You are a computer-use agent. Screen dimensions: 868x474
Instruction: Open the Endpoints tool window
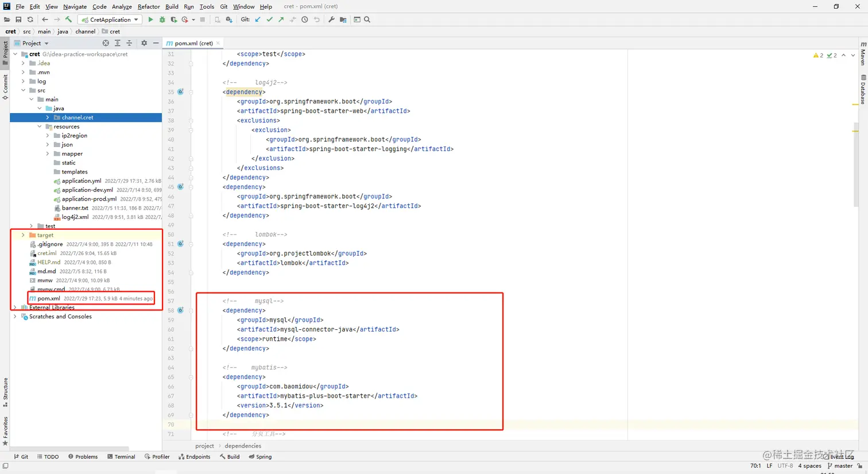[194, 457]
